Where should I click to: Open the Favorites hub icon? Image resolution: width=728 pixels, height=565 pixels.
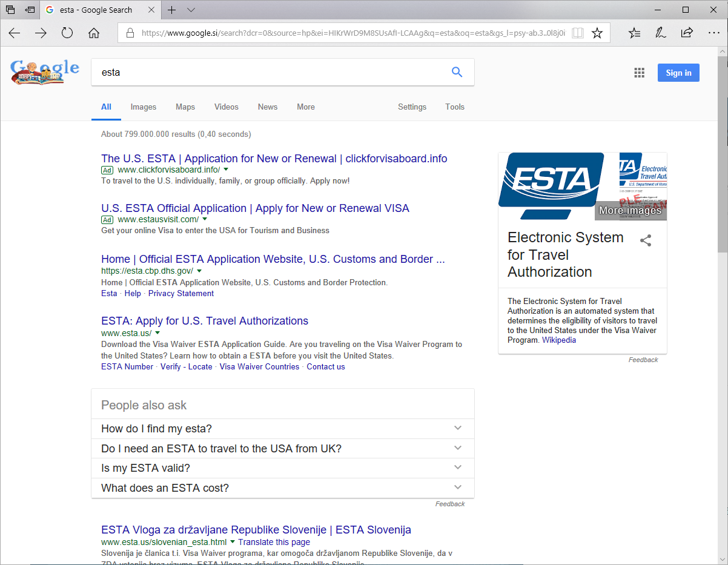[634, 33]
